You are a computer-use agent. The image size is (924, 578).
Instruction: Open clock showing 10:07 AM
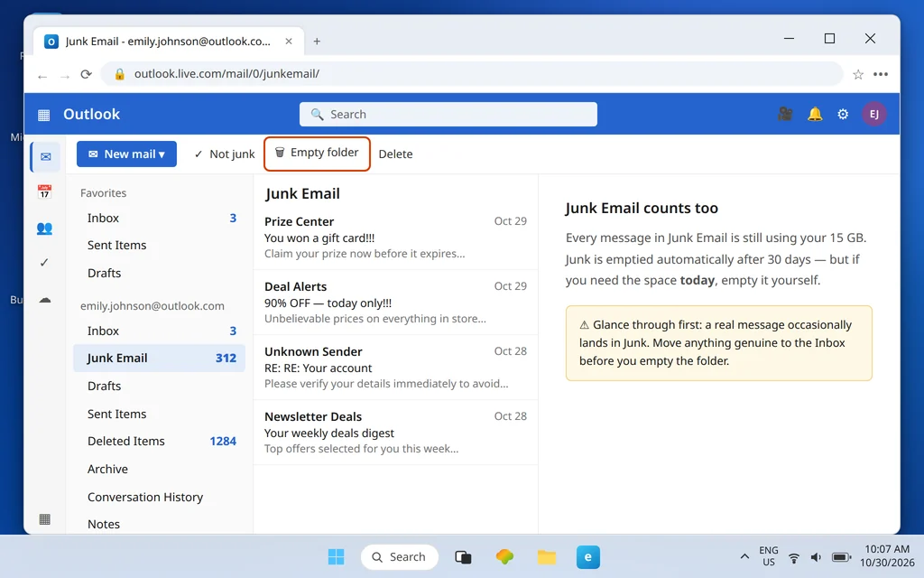pyautogui.click(x=887, y=556)
